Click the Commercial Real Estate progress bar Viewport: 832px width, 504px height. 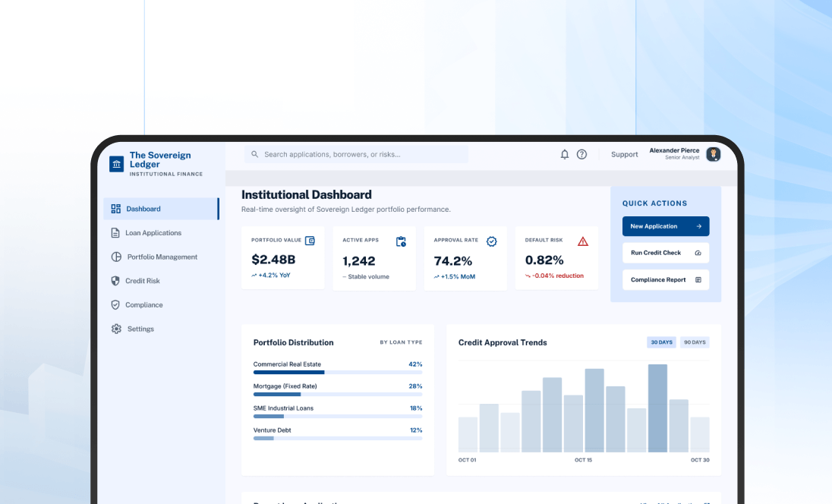(338, 373)
